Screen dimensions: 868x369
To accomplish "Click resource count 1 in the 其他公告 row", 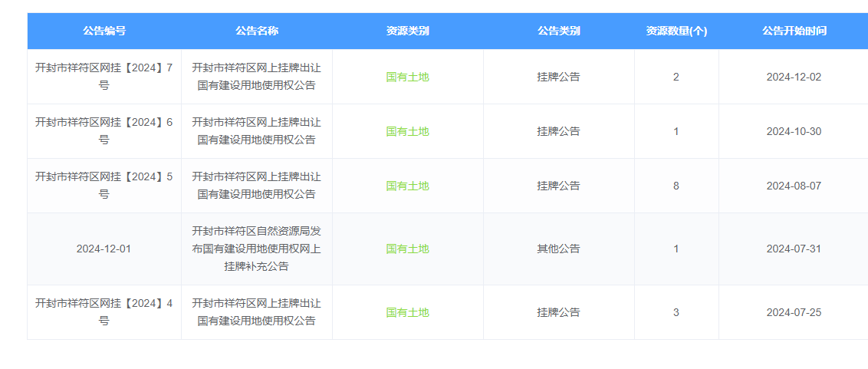I will pos(676,249).
